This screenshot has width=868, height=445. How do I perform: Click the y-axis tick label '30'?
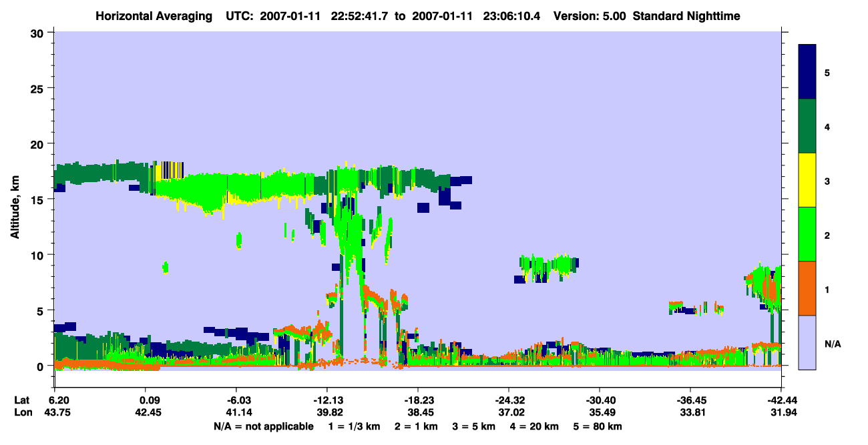(x=39, y=33)
